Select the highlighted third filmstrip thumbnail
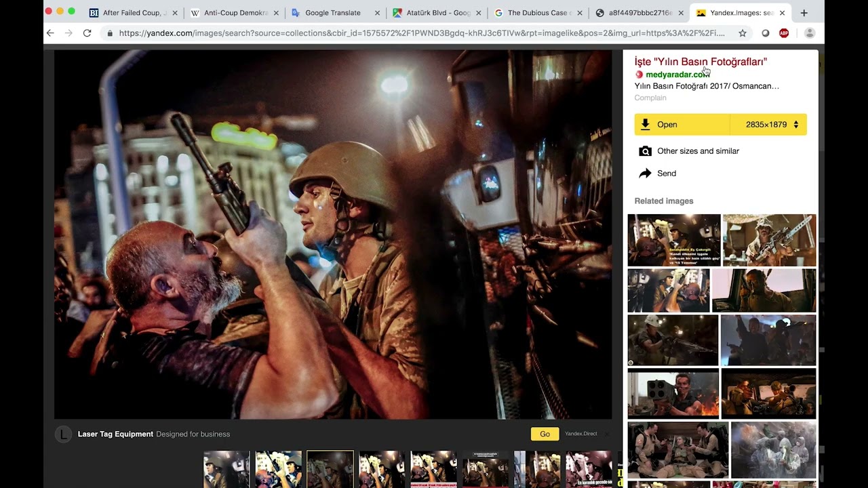 point(330,469)
